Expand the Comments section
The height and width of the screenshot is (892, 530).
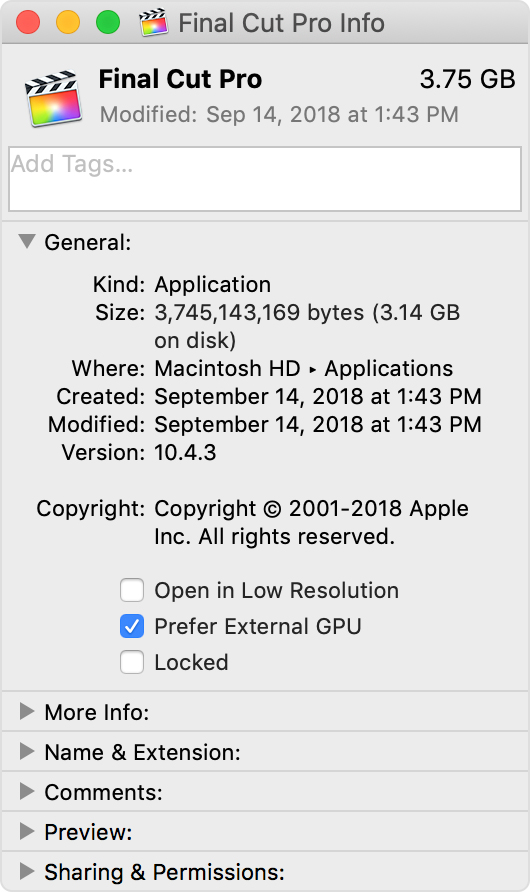click(x=27, y=791)
